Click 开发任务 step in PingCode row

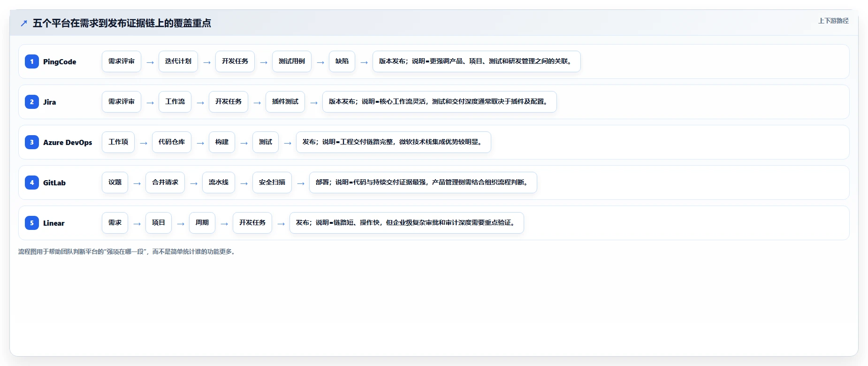(x=235, y=61)
